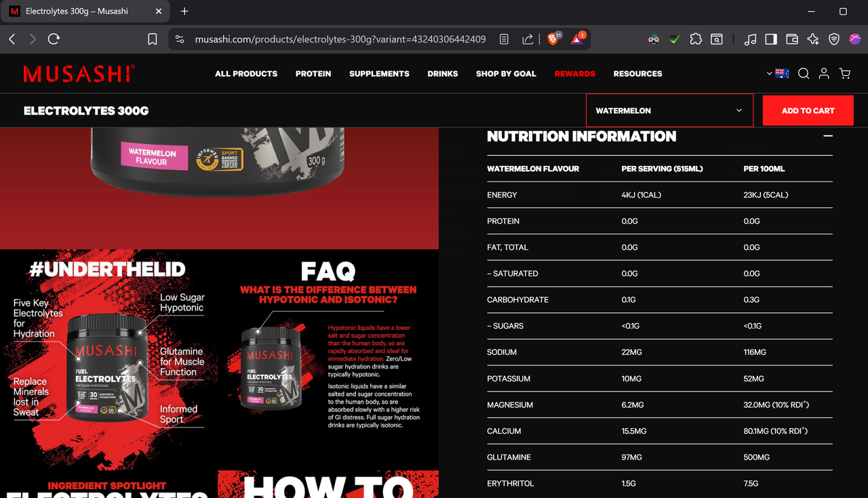Click the Erythritol row label
Image resolution: width=868 pixels, height=498 pixels.
click(511, 484)
